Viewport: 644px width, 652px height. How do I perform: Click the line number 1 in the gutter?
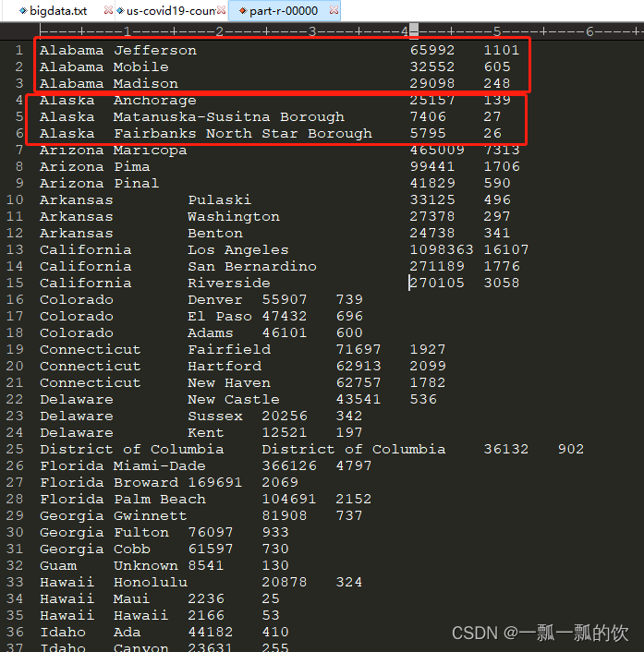tap(19, 50)
